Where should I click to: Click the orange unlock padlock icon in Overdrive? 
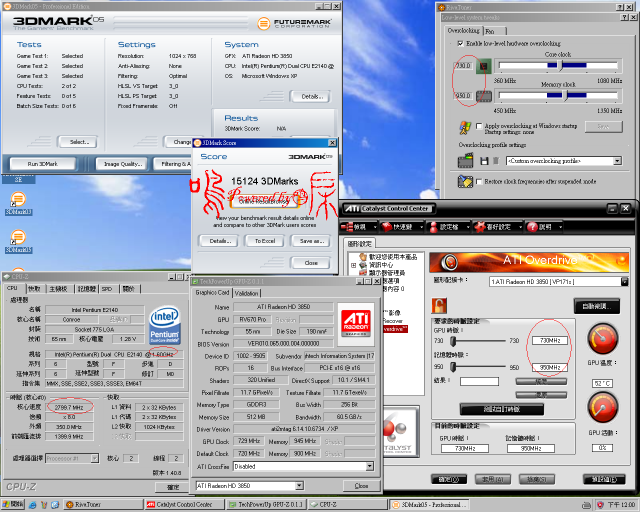439,305
